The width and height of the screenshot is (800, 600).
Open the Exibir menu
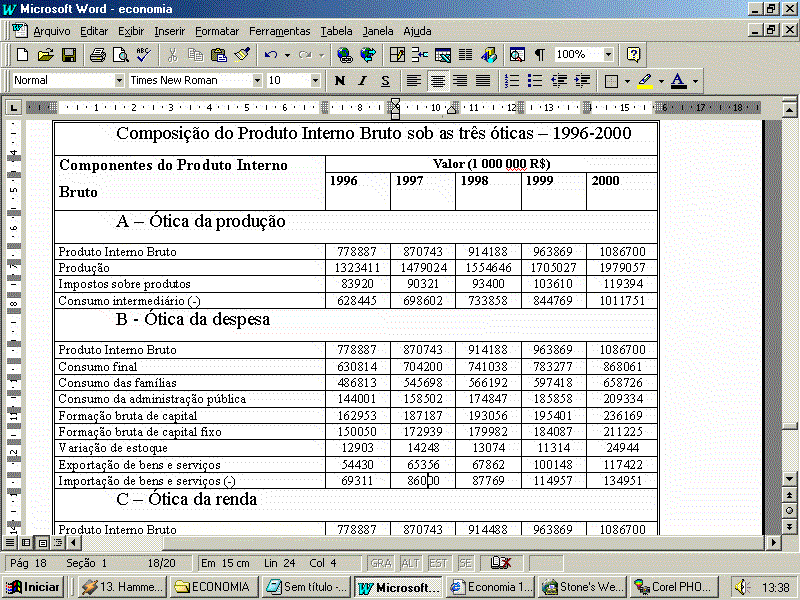tap(131, 31)
